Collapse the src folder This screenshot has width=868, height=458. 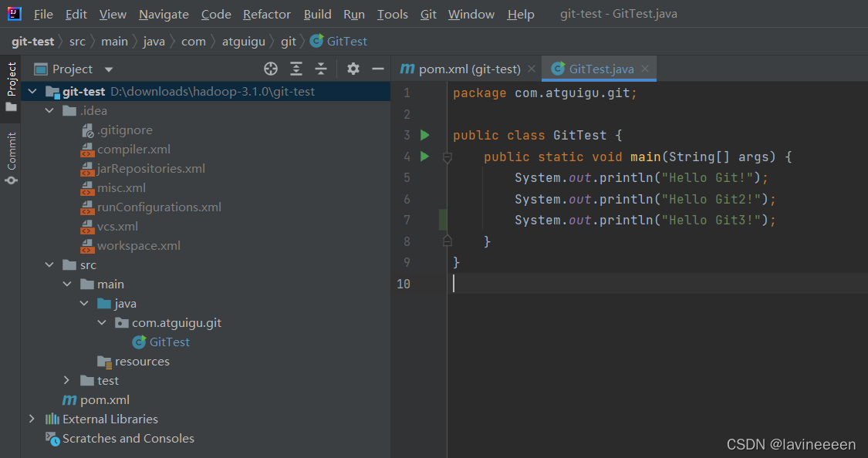tap(49, 265)
